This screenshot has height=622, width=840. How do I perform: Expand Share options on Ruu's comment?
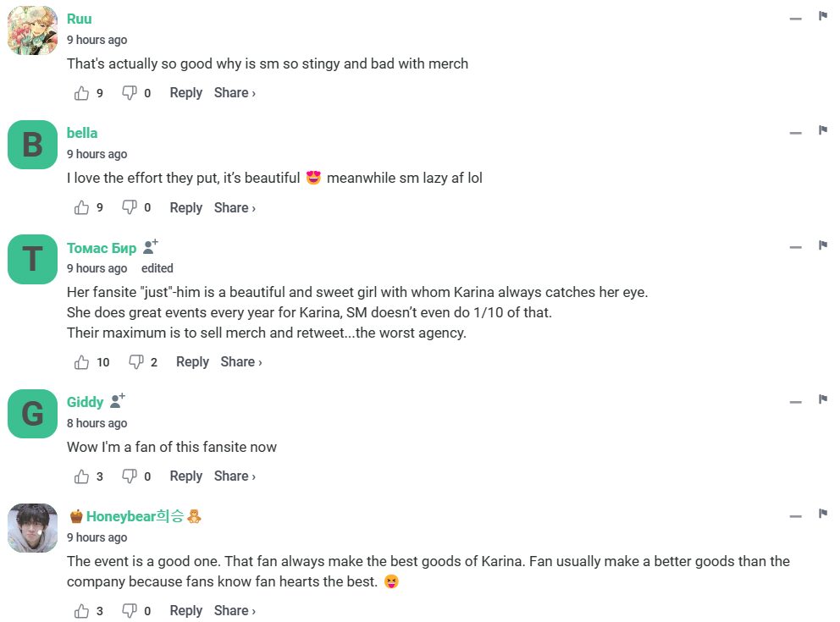pyautogui.click(x=235, y=93)
